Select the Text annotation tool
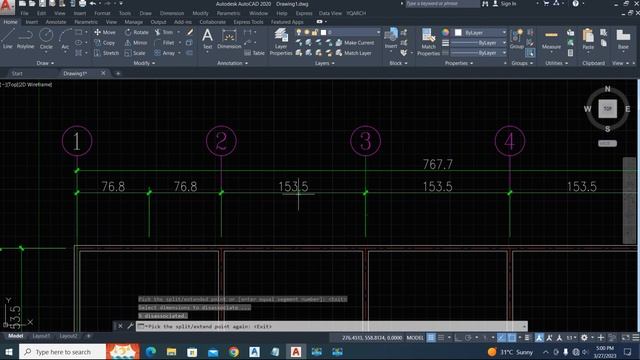Viewport: 640px width, 360px height. point(207,39)
